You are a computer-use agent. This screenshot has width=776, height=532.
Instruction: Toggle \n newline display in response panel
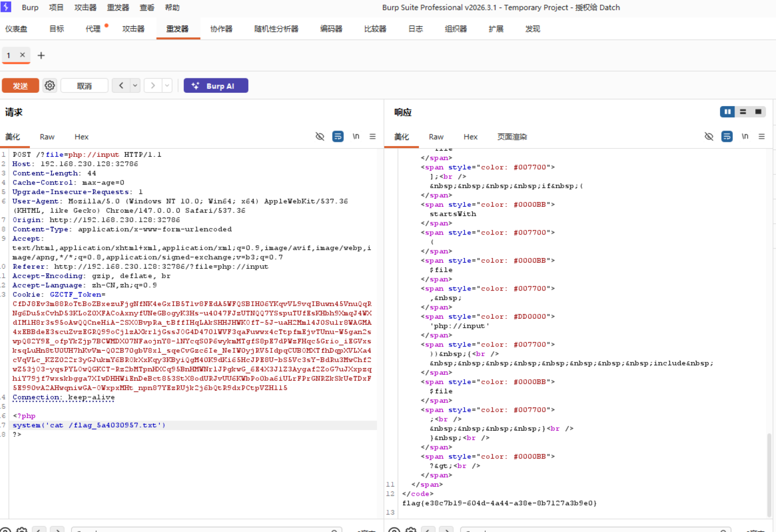(745, 136)
